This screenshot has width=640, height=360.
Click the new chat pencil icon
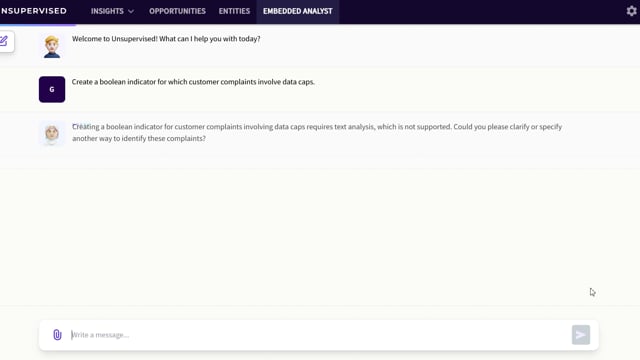(4, 41)
